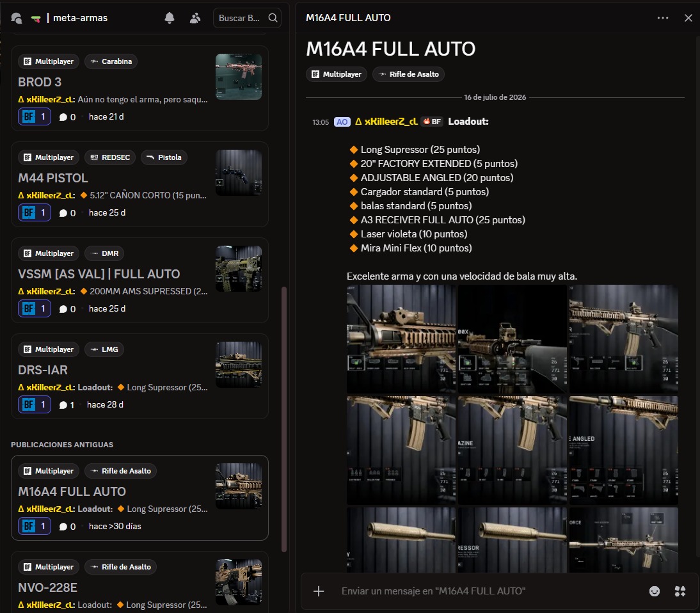Close the M16A4 FULL AUTO thread panel
700x613 pixels.
[688, 18]
